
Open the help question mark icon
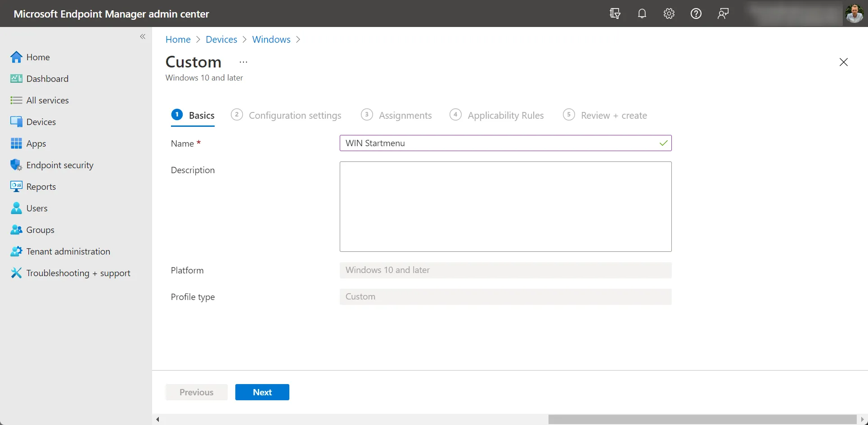coord(696,13)
